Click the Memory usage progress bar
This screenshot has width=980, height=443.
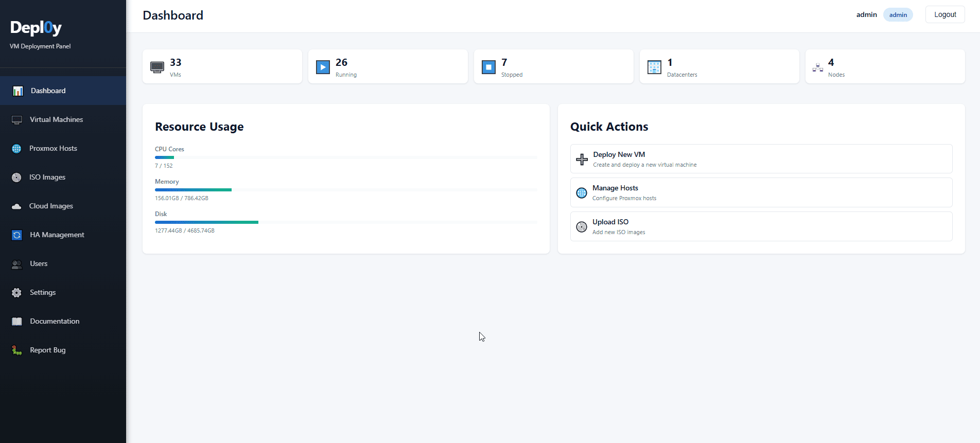(346, 190)
